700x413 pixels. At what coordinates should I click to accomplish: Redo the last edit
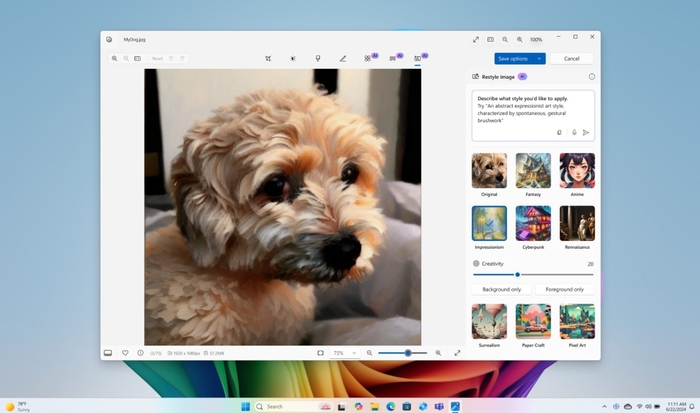click(183, 58)
